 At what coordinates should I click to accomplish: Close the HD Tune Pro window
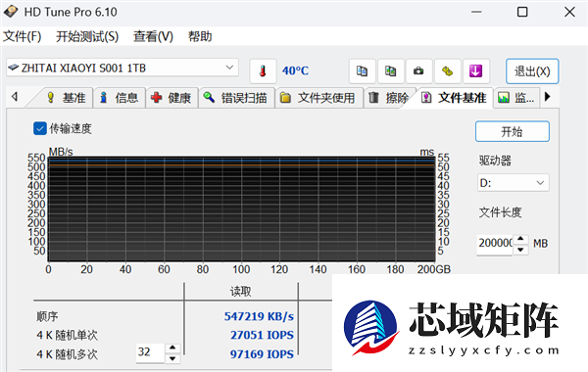point(569,12)
